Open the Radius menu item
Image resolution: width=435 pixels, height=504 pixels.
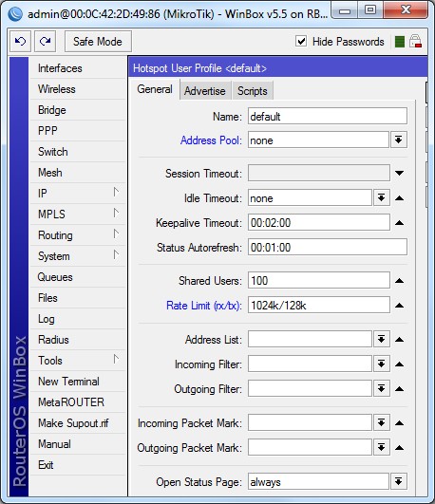pyautogui.click(x=77, y=340)
